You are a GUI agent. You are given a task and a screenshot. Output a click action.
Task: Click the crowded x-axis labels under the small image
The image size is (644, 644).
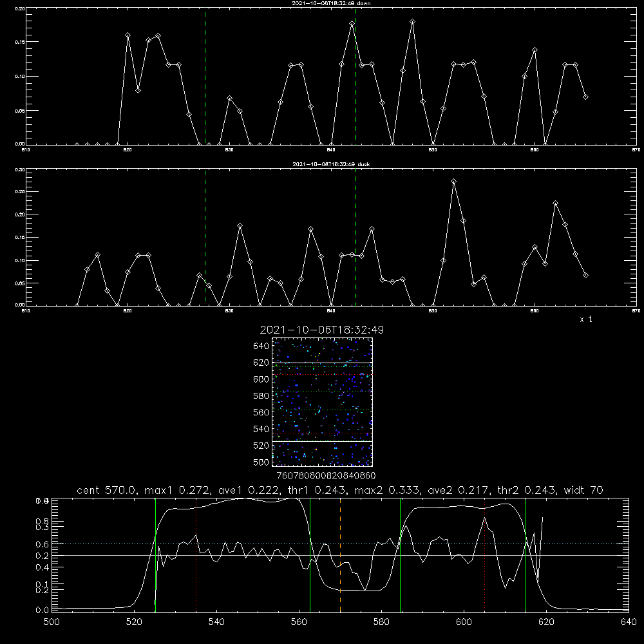point(326,475)
